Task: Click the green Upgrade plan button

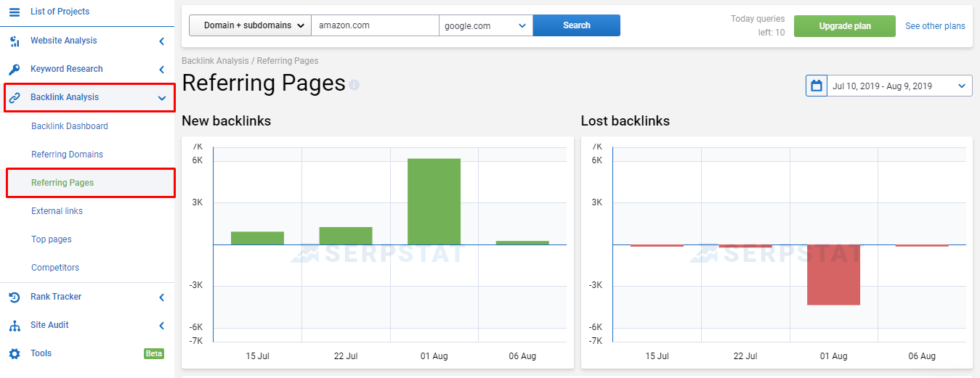Action: click(x=845, y=26)
